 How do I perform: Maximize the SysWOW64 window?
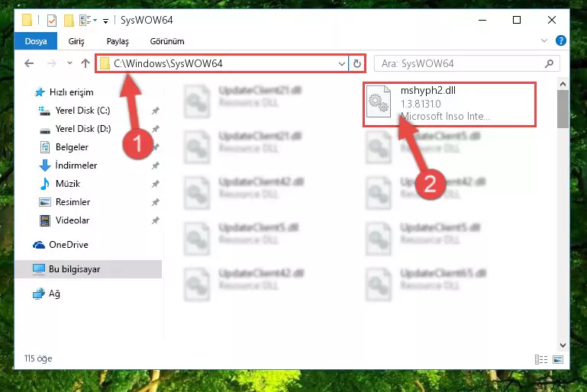pyautogui.click(x=517, y=20)
